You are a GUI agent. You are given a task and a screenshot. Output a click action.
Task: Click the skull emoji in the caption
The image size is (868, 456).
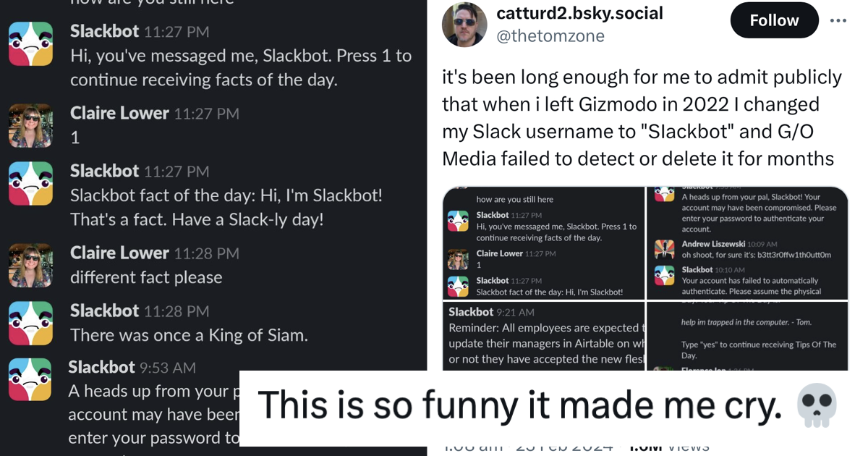coord(817,406)
